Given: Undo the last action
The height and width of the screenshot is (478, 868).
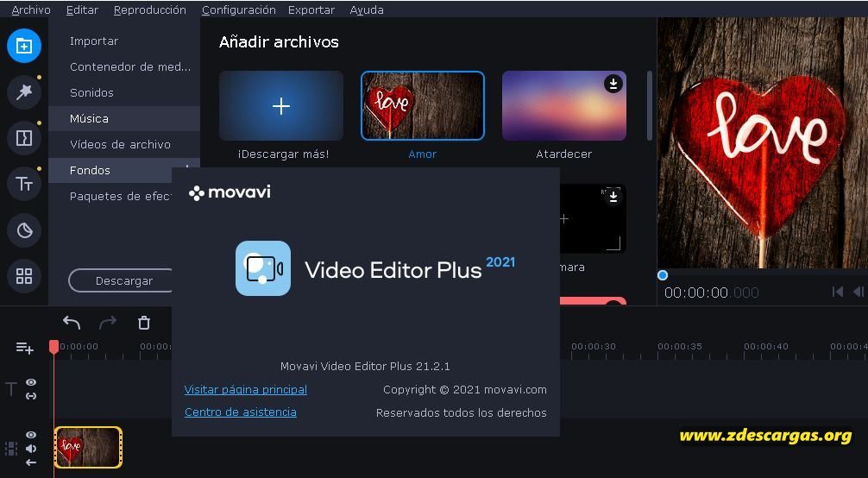Looking at the screenshot, I should pyautogui.click(x=72, y=323).
